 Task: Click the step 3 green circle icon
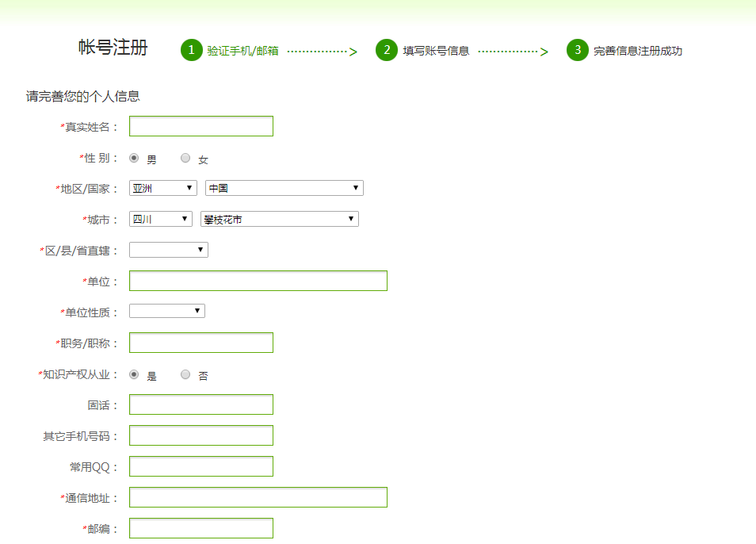(x=577, y=50)
